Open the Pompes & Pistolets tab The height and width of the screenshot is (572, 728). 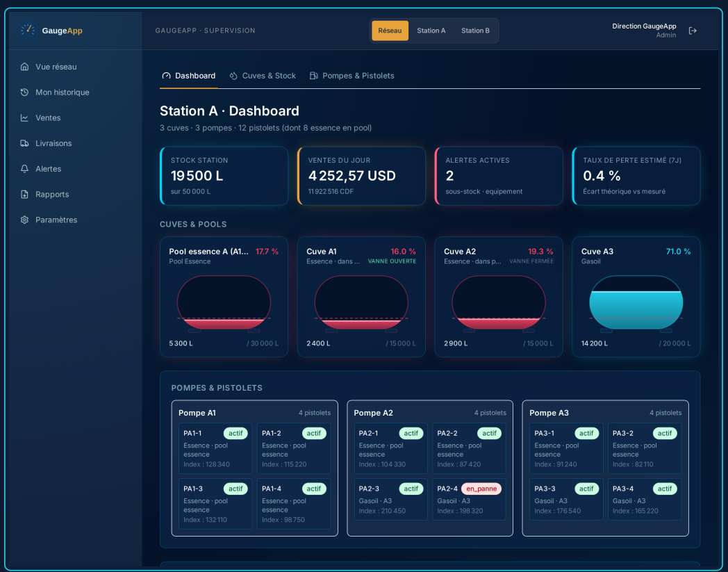[352, 76]
